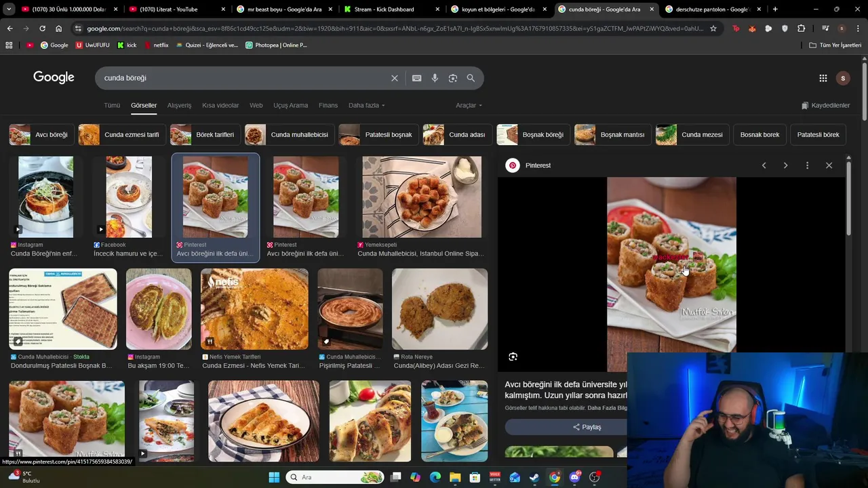Image resolution: width=868 pixels, height=488 pixels.
Task: Open the browser home page
Action: [x=58, y=28]
